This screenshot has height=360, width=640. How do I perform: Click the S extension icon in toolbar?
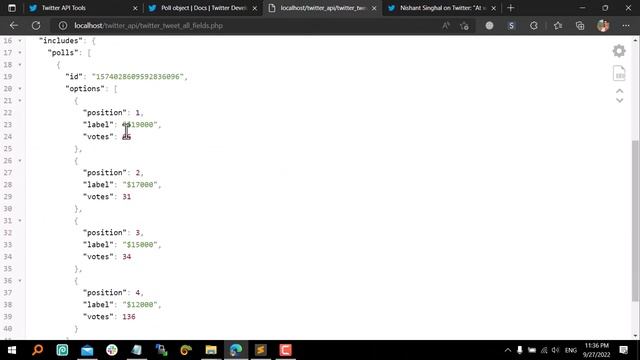point(511,25)
